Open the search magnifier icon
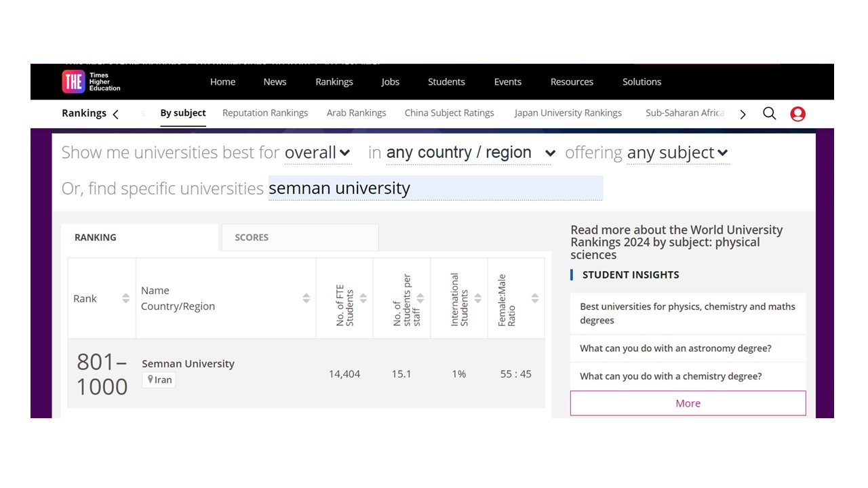Screen dimensions: 868x488 pyautogui.click(x=769, y=113)
